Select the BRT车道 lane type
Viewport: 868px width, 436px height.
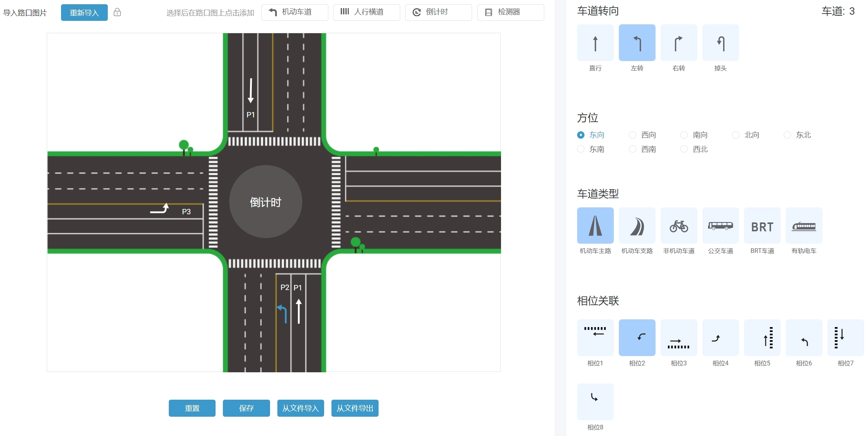762,226
